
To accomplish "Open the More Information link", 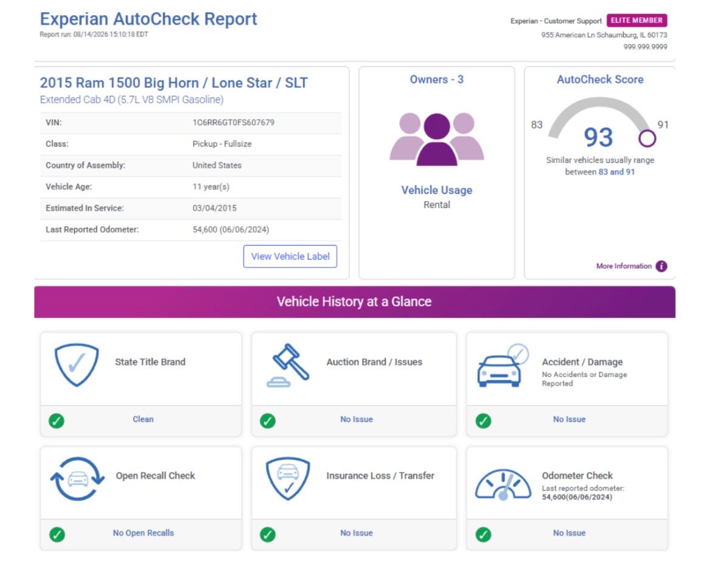I will pos(623,266).
